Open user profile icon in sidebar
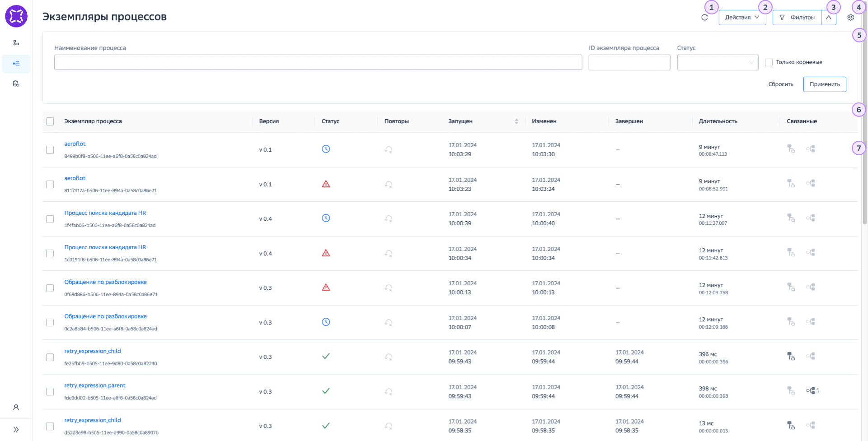868x441 pixels. click(x=16, y=407)
